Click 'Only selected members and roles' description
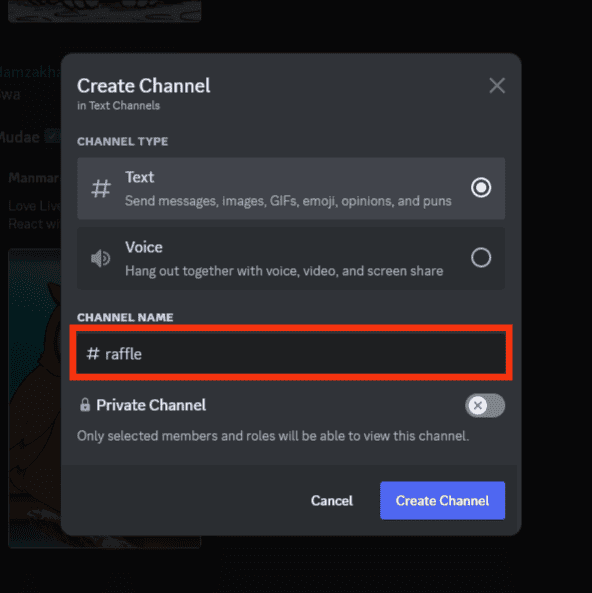The width and height of the screenshot is (592, 593). pyautogui.click(x=273, y=436)
